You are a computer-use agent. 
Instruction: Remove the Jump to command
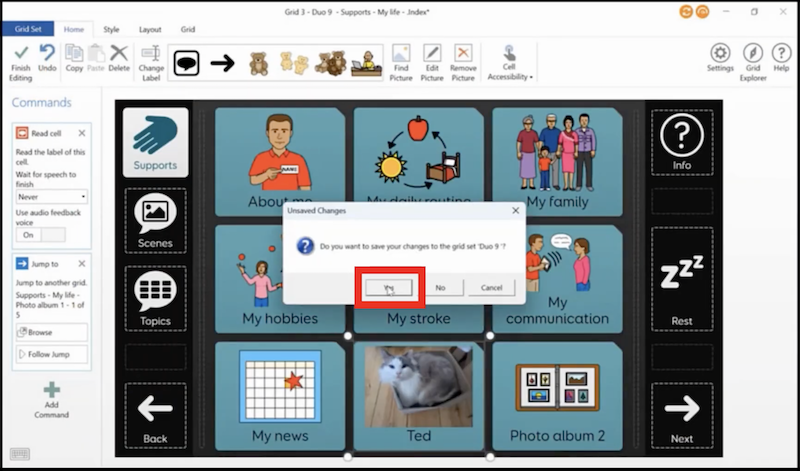[82, 264]
